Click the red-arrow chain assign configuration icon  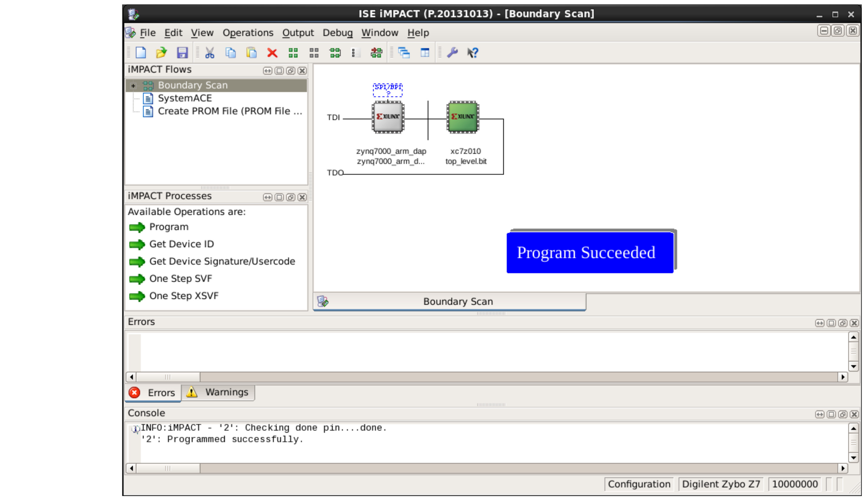point(376,53)
